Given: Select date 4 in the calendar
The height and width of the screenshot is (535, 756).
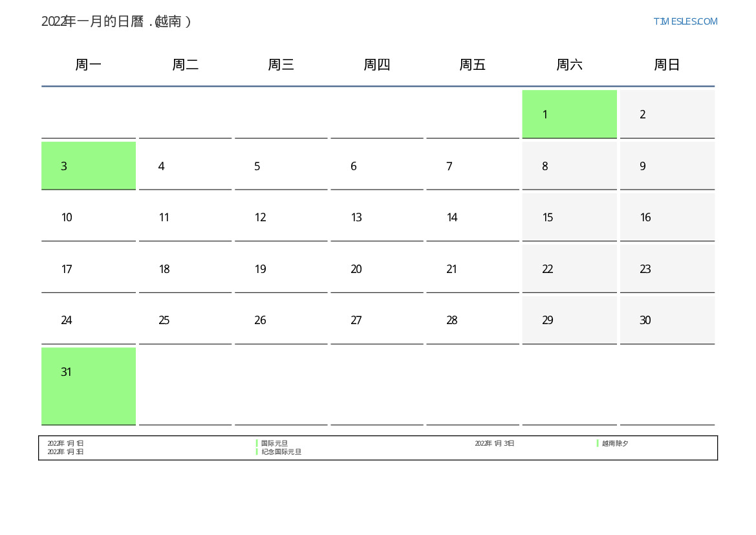Looking at the screenshot, I should 185,166.
